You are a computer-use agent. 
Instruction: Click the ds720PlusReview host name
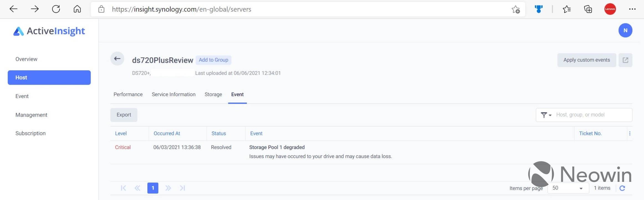tap(162, 60)
